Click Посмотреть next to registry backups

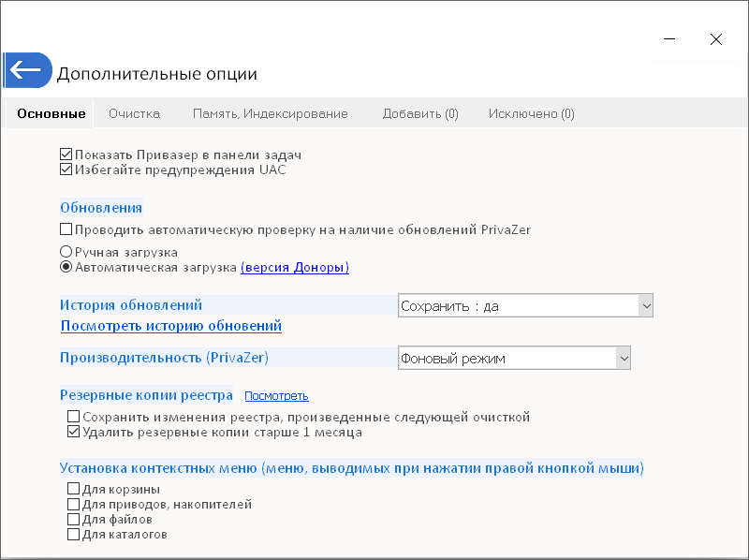tap(276, 395)
